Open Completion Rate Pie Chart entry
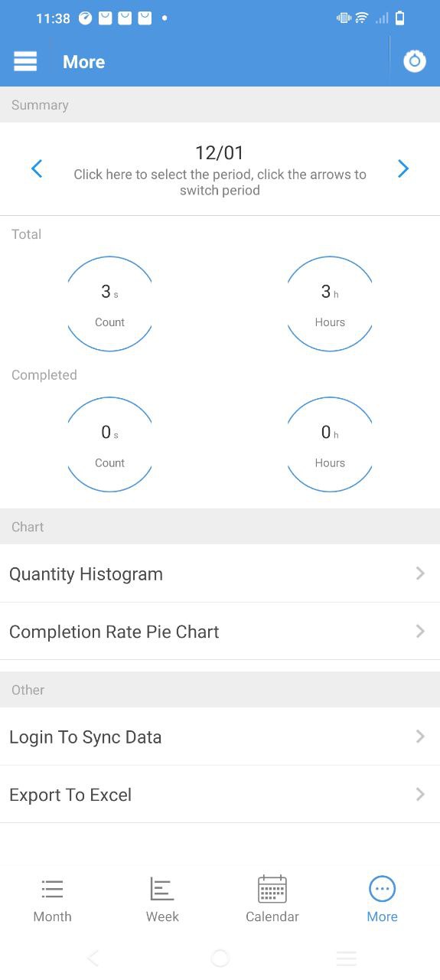This screenshot has height=980, width=440. 220,632
